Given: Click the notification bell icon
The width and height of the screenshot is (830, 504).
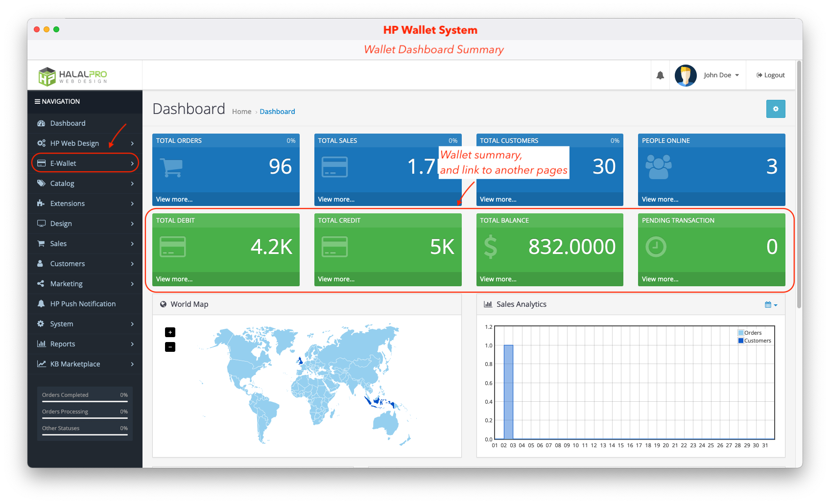Looking at the screenshot, I should pyautogui.click(x=660, y=75).
